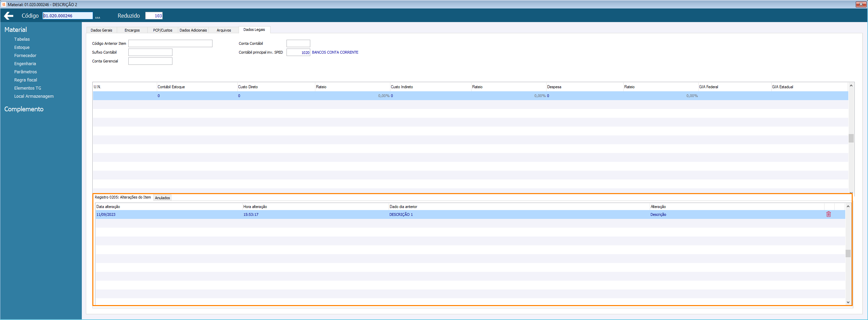Show the Anulados tab
868x320 pixels.
pos(162,198)
